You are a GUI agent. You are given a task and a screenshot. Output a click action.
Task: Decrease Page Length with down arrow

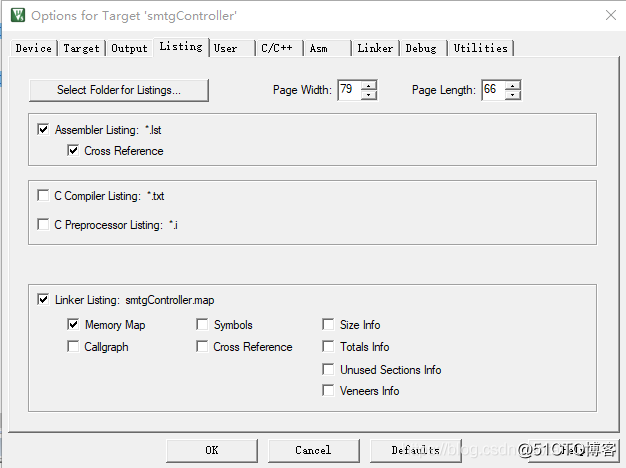coord(513,95)
